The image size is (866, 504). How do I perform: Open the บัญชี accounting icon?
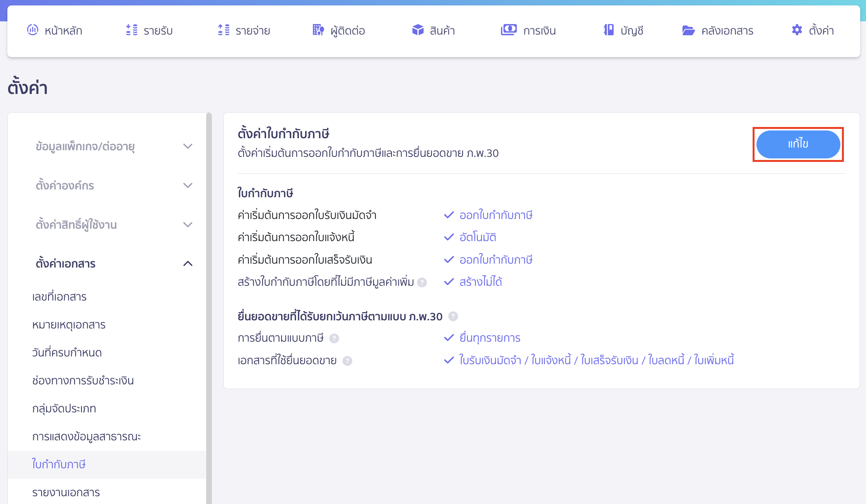click(608, 30)
